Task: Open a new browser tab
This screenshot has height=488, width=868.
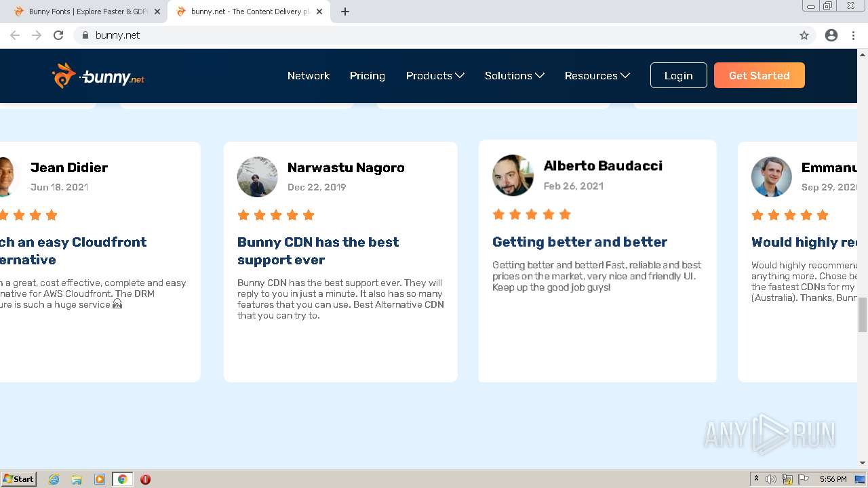Action: point(345,12)
